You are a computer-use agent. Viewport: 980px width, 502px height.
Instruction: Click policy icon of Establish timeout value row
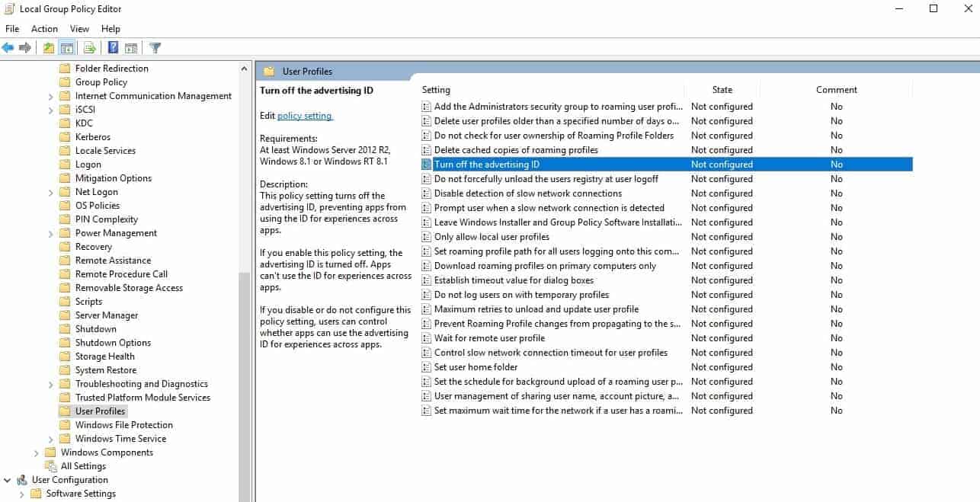click(x=426, y=280)
